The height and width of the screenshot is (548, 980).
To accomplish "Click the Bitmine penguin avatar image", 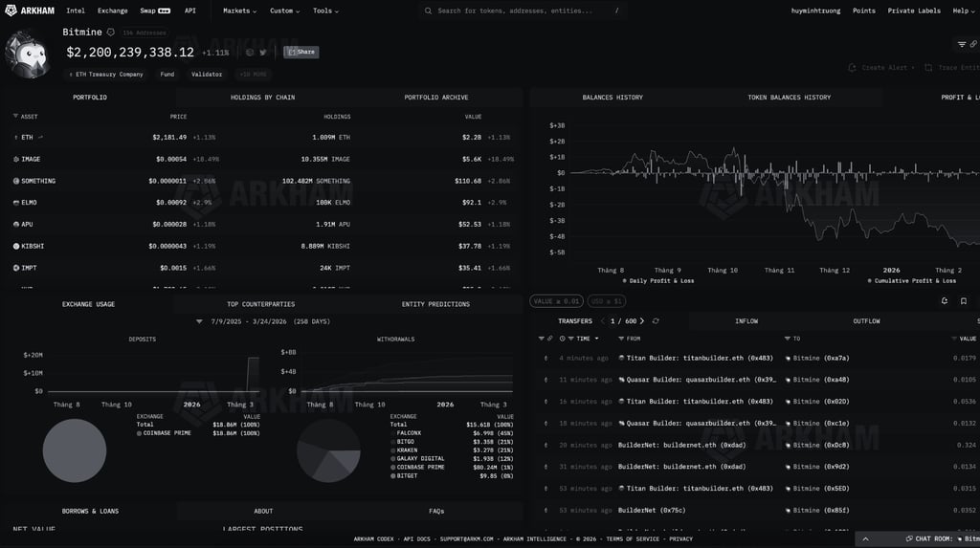I will click(x=27, y=55).
